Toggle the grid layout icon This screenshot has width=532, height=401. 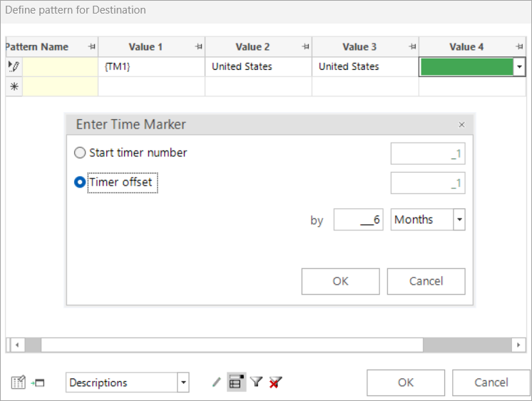click(237, 382)
